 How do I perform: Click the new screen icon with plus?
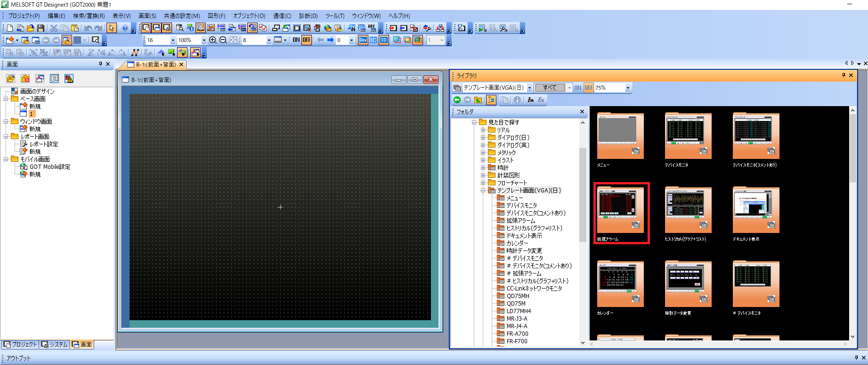click(10, 40)
